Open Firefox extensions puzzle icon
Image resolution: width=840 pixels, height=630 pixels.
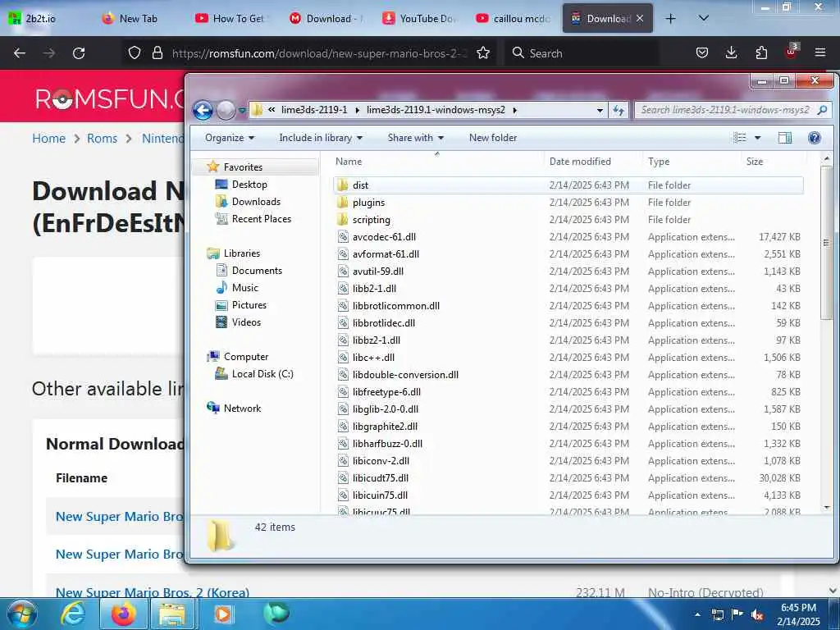[761, 53]
